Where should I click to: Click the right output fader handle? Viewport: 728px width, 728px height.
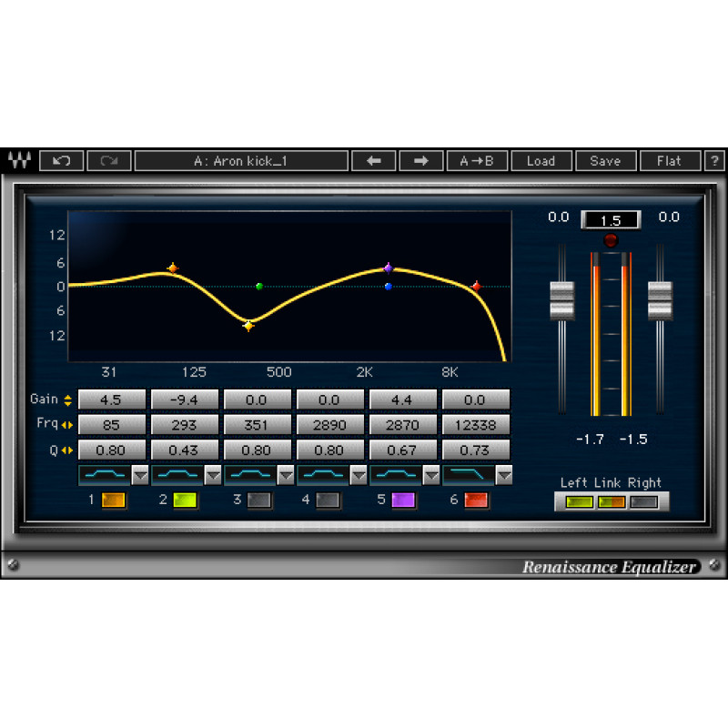[661, 300]
